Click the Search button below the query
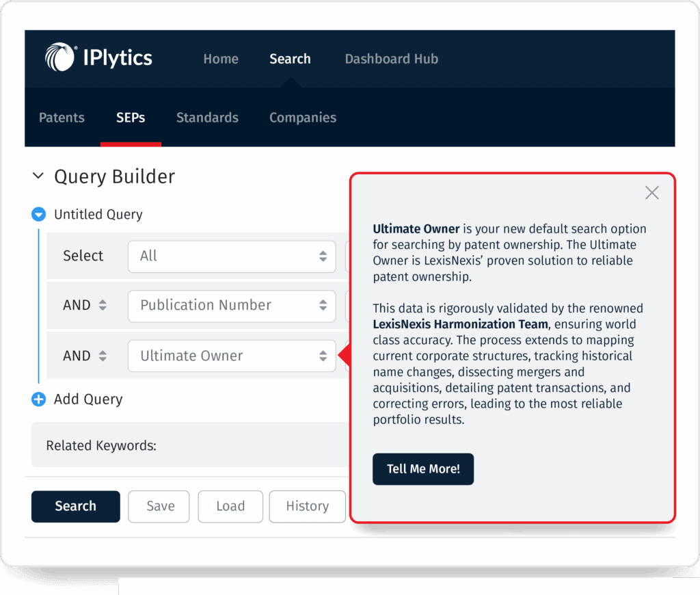This screenshot has width=700, height=595. (75, 506)
